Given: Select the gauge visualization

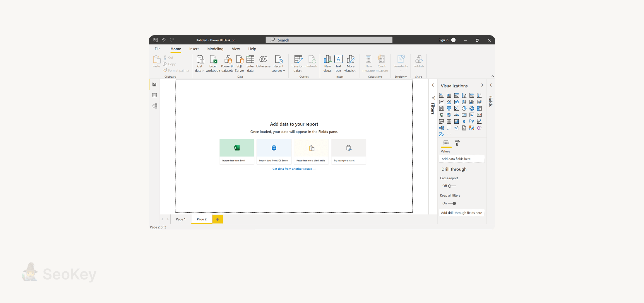Looking at the screenshot, I should point(456,115).
